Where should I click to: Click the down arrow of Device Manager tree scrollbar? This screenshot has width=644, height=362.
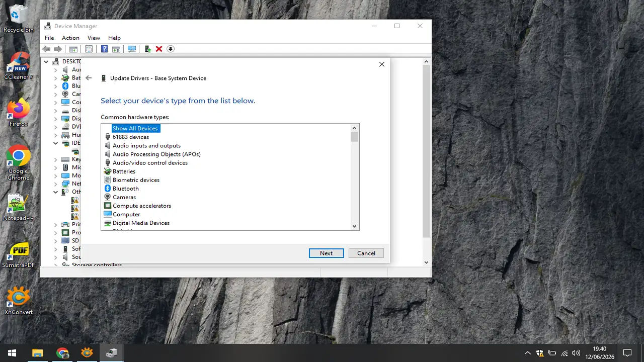tap(427, 262)
